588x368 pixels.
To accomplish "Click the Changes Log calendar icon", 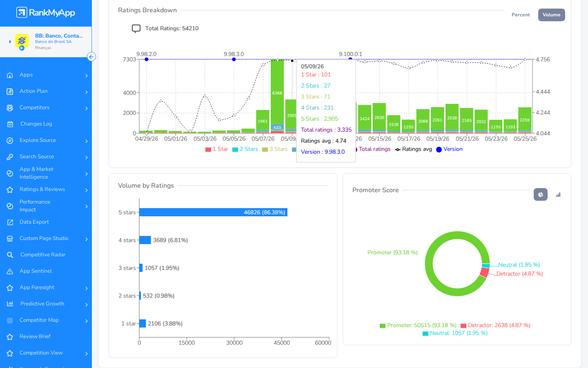I will click(x=10, y=124).
